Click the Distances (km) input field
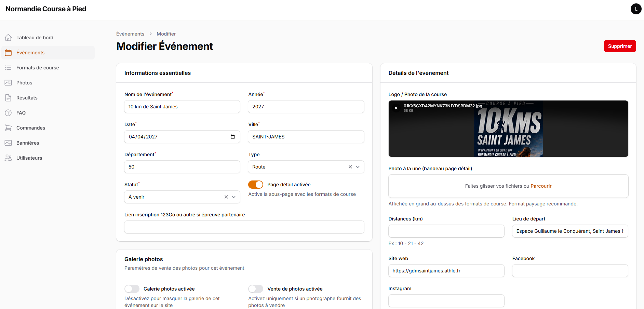The image size is (644, 309). click(446, 231)
